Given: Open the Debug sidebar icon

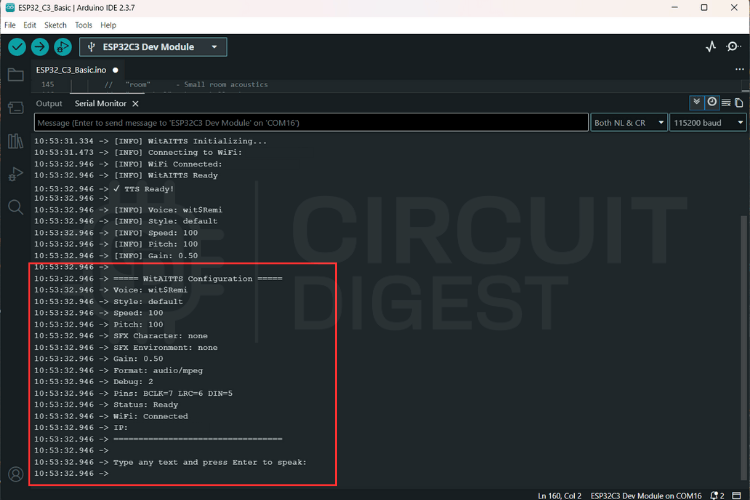Looking at the screenshot, I should pos(16,174).
